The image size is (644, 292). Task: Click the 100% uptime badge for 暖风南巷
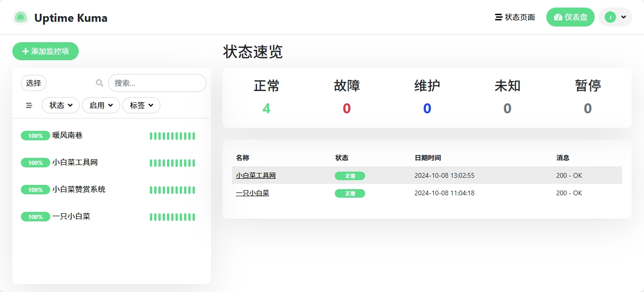[x=36, y=136]
